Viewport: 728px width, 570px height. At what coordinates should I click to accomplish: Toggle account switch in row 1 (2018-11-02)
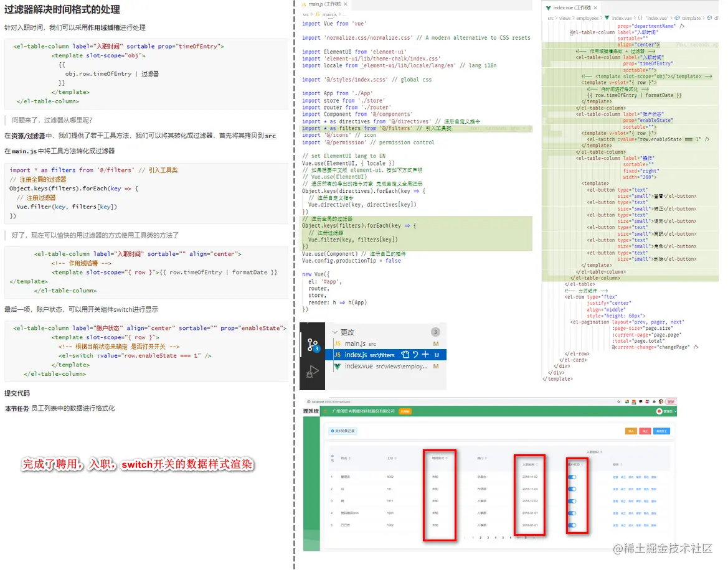572,477
